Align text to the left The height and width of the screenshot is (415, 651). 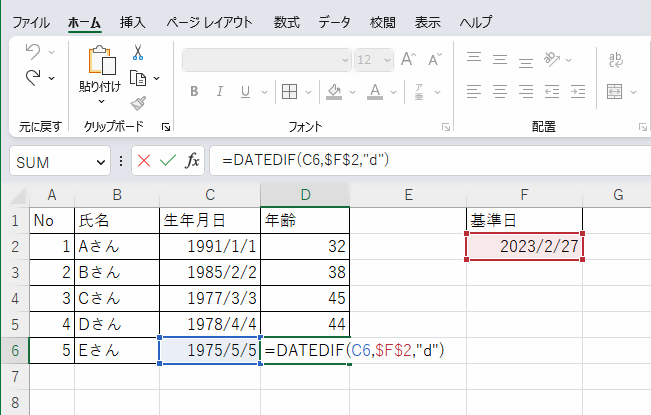coord(474,91)
